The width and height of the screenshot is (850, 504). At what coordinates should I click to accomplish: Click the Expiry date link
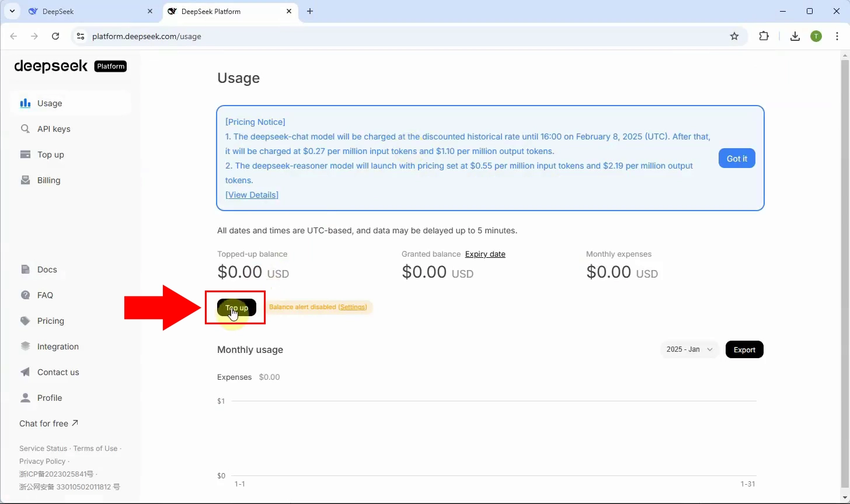click(485, 254)
